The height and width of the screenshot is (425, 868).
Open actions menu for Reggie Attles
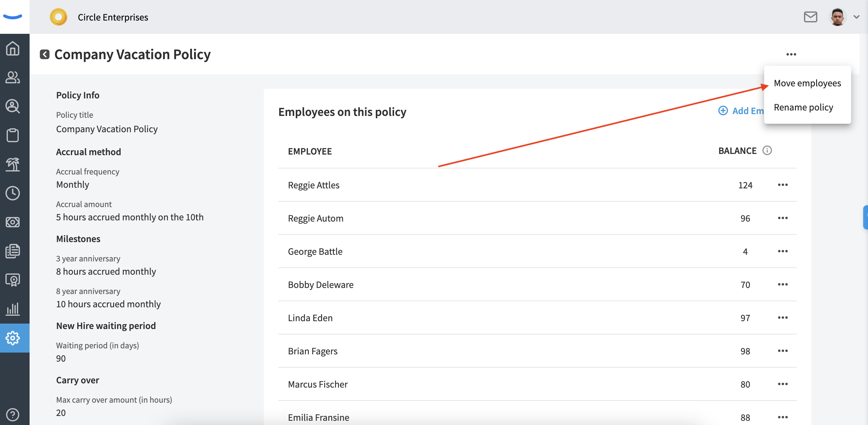click(783, 185)
